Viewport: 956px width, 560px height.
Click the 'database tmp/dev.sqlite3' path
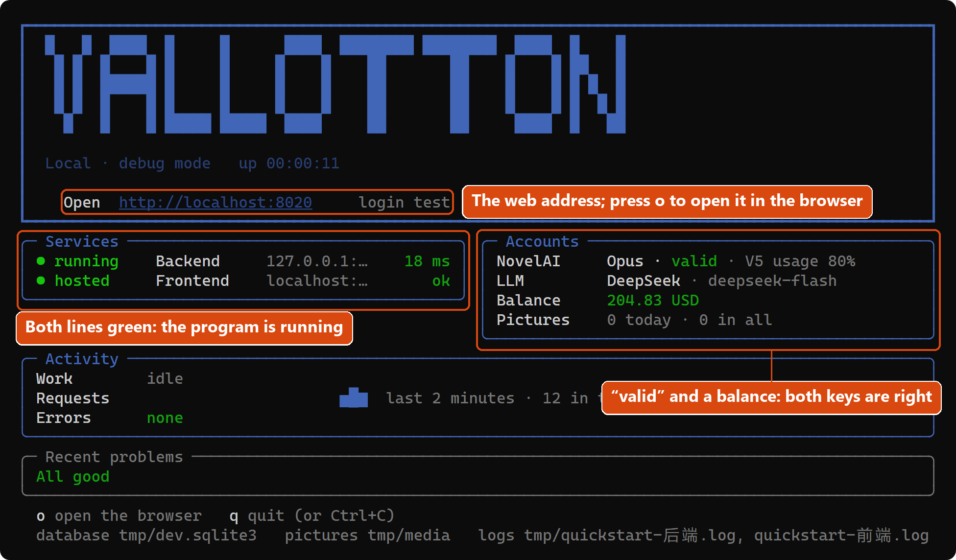(x=146, y=536)
